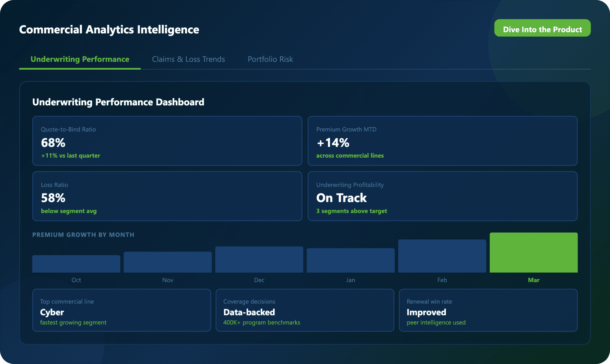610x364 pixels.
Task: Open the Underwriting Profitability card
Action: pos(442,196)
